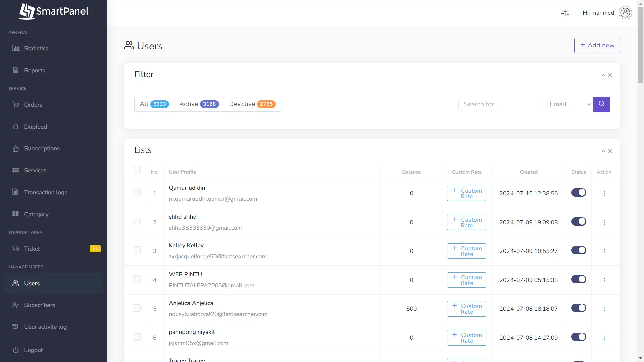Open Transaction logs in sidebar
The height and width of the screenshot is (362, 644).
point(46,192)
